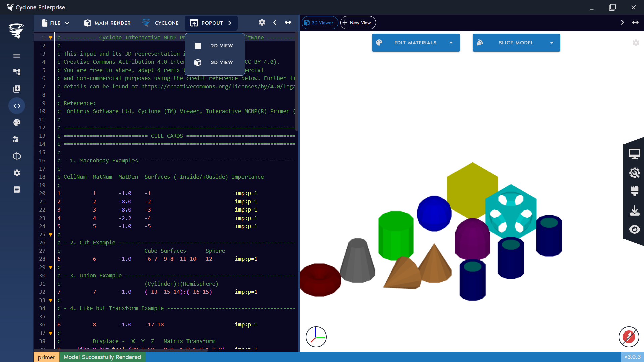Screen dimensions: 644x362
Task: Open the FILE dropdown menu
Action: coord(55,23)
